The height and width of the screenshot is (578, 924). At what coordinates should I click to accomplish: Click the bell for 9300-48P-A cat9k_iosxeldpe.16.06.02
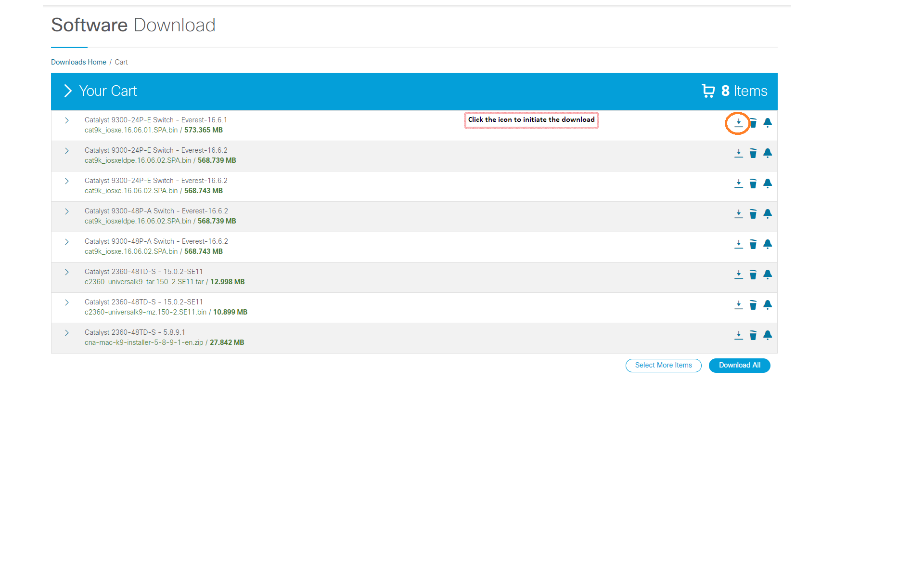click(x=768, y=214)
